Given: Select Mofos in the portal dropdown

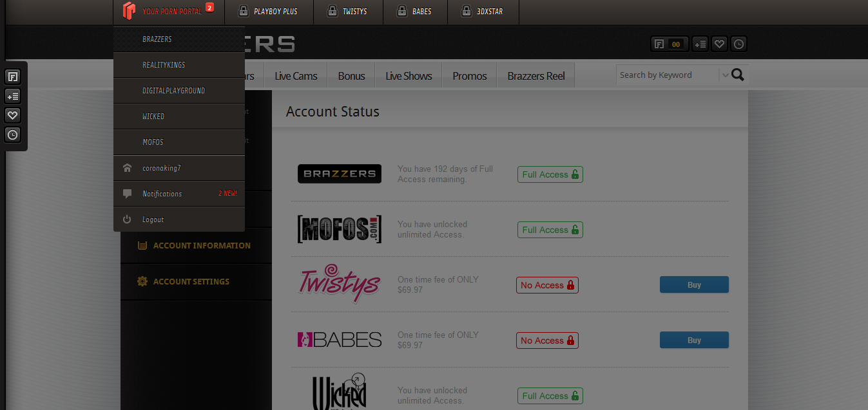Looking at the screenshot, I should tap(179, 142).
